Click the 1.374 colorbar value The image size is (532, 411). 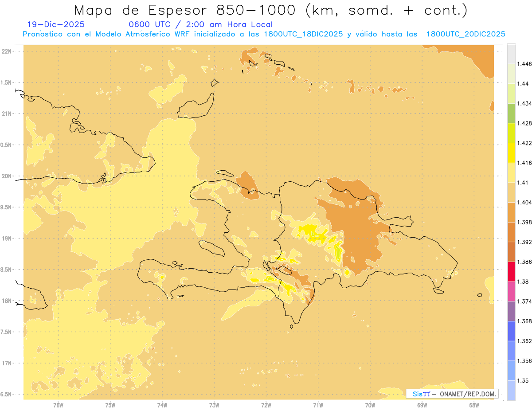[524, 301]
